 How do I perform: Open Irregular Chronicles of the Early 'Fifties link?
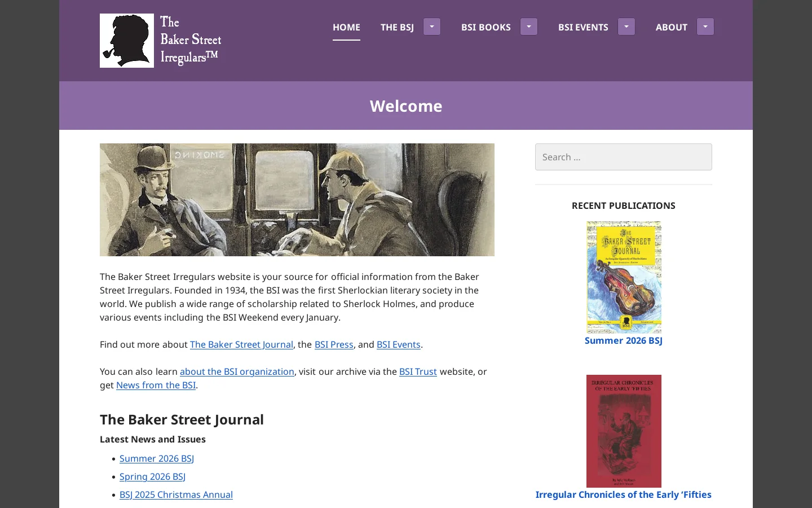pyautogui.click(x=624, y=494)
